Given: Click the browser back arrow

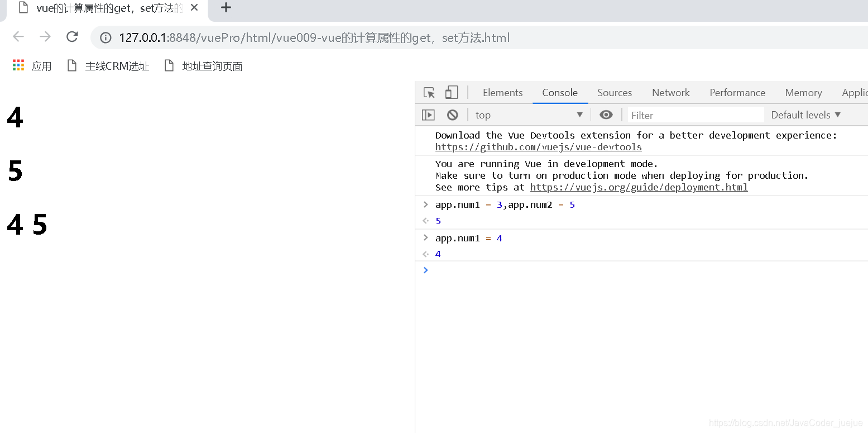Looking at the screenshot, I should (18, 37).
